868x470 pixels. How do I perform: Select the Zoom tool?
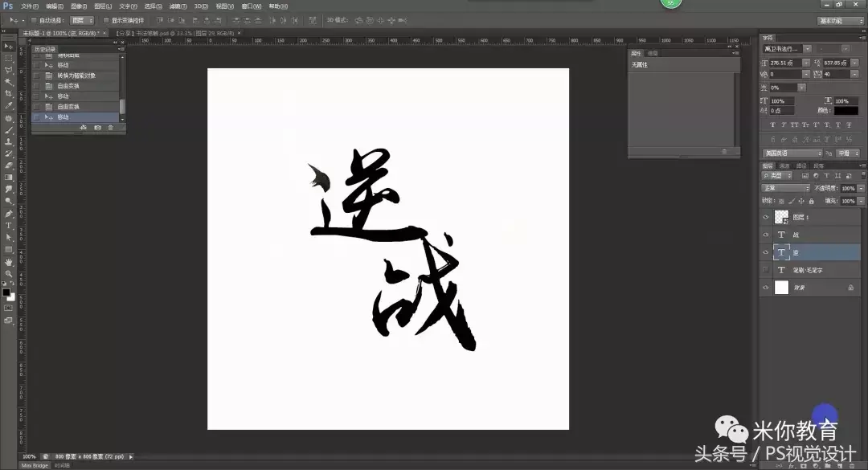pos(8,273)
